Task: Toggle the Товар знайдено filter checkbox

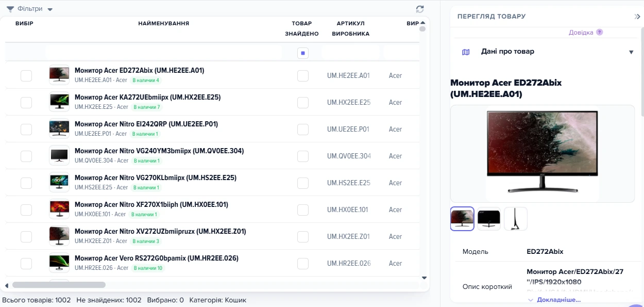Action: click(x=303, y=53)
